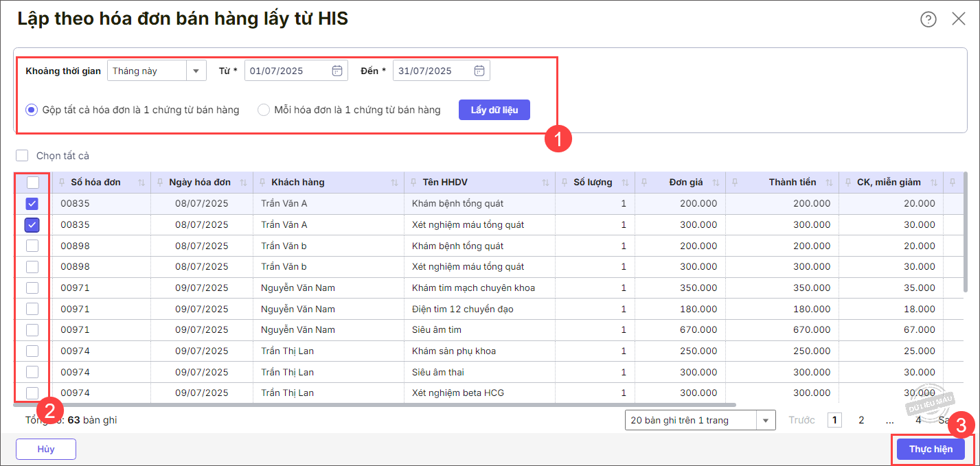The image size is (980, 466).
Task: Click sort icon on Số hóa đơn column
Action: (141, 183)
